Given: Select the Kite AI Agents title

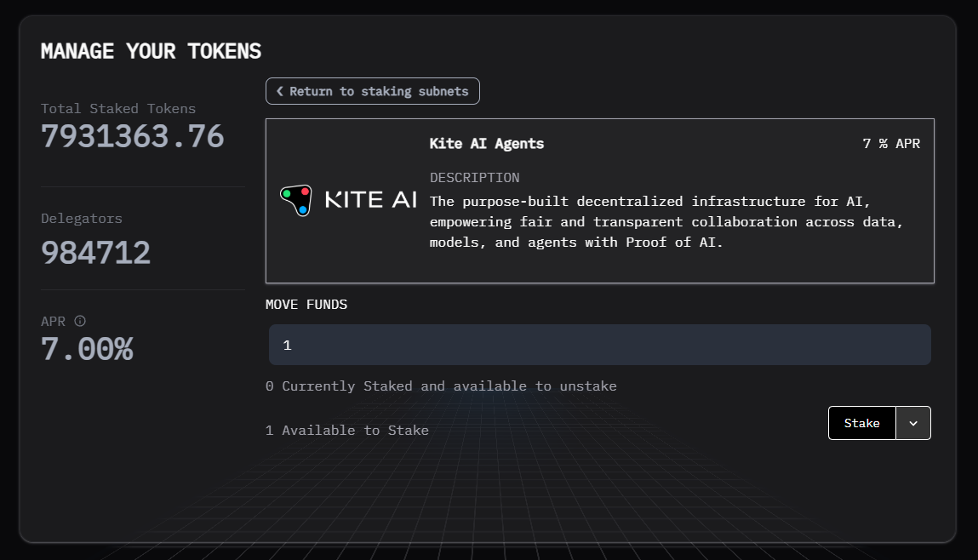Looking at the screenshot, I should pyautogui.click(x=487, y=144).
